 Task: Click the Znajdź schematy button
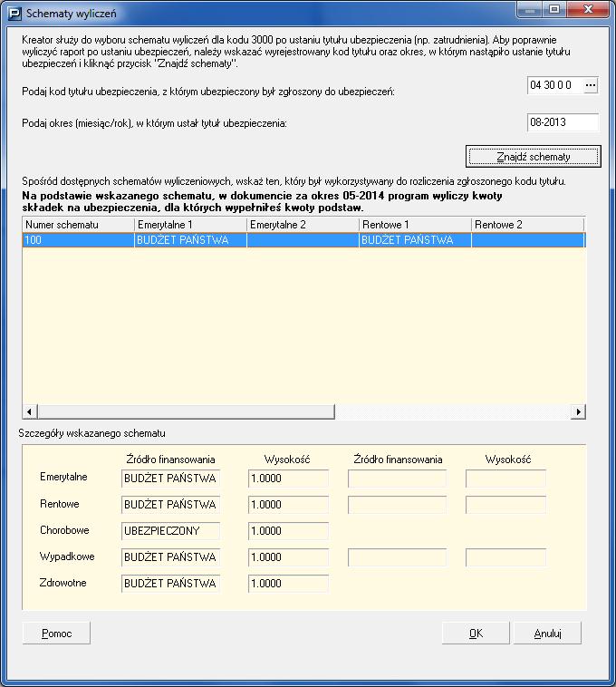(533, 157)
